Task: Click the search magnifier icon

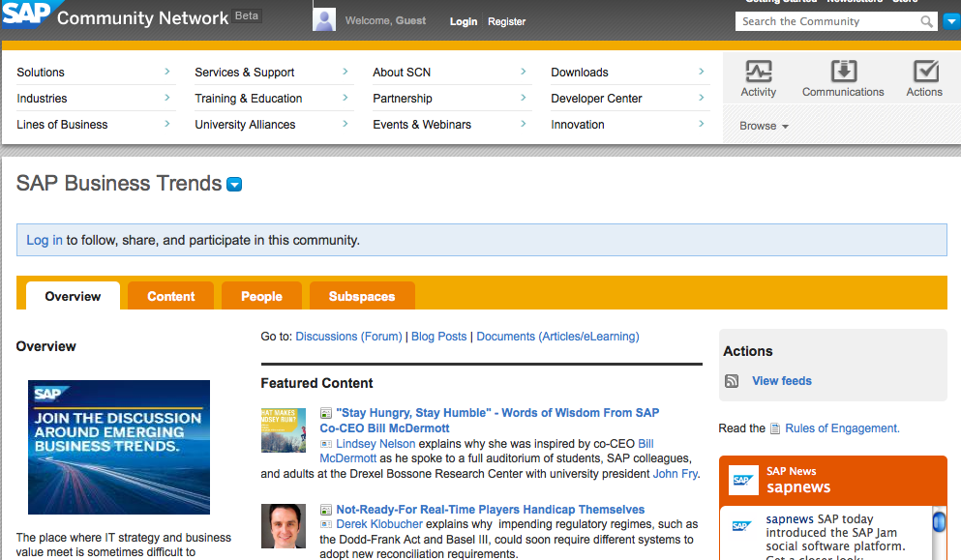Action: tap(926, 21)
